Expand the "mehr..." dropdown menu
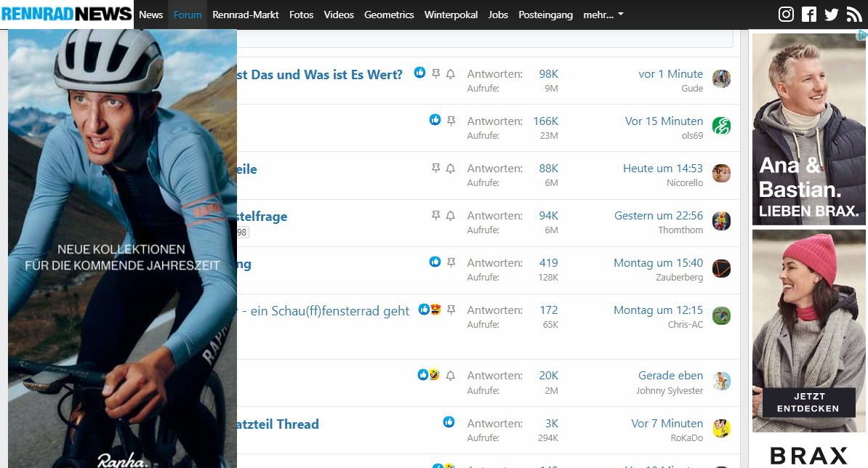The image size is (868, 468). (603, 15)
